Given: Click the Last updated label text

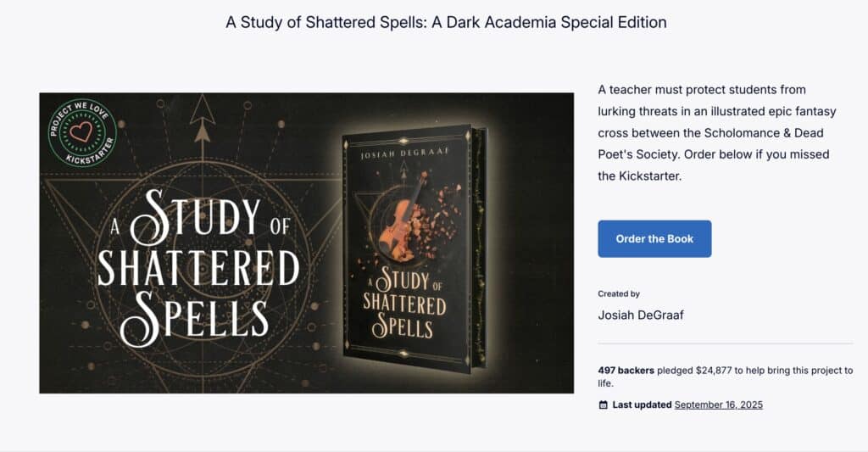Looking at the screenshot, I should coord(642,405).
